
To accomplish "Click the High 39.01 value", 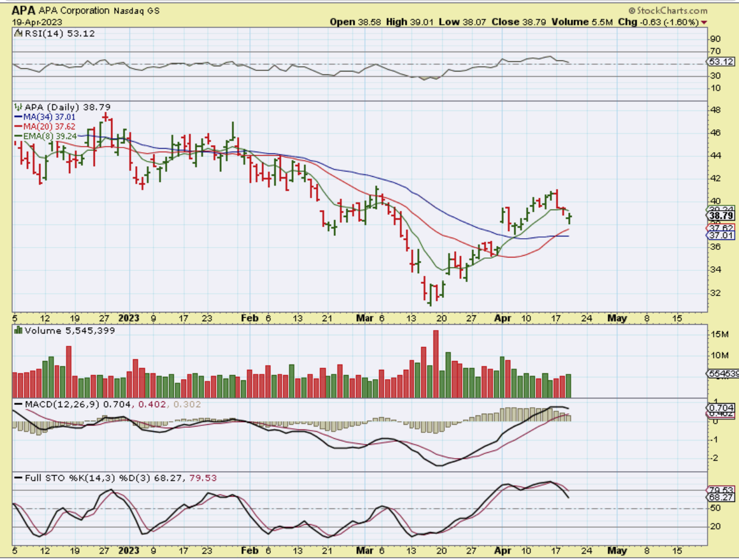I will tap(410, 22).
